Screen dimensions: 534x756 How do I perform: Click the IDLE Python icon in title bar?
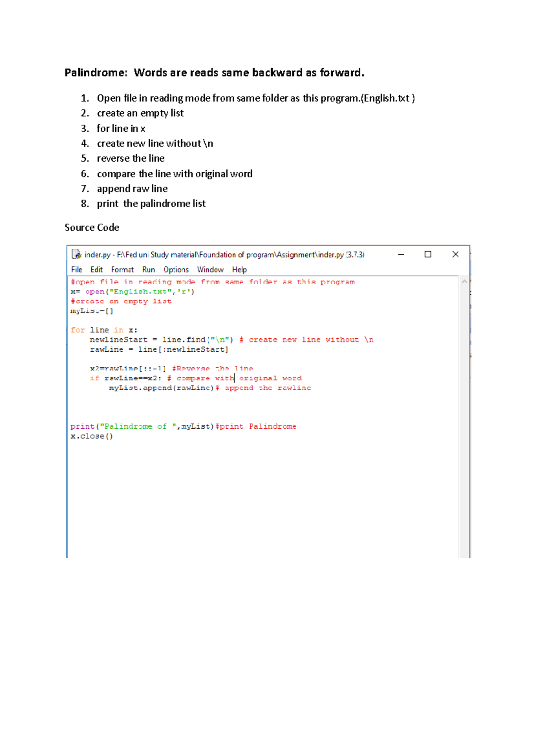[76, 254]
